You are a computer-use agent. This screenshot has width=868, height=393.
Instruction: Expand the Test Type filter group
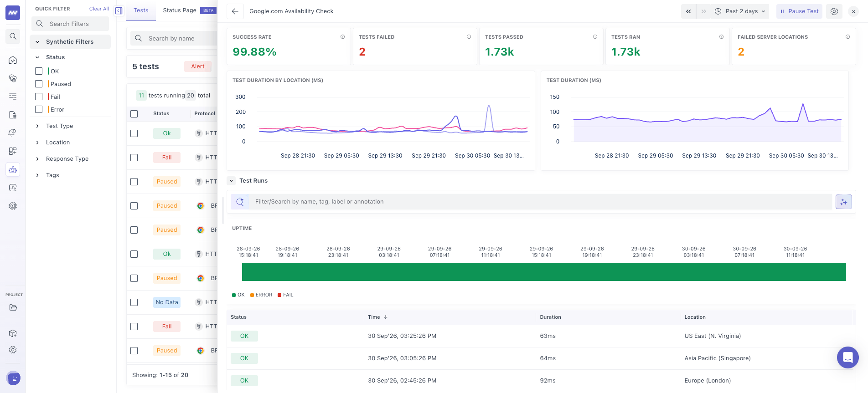(x=37, y=126)
